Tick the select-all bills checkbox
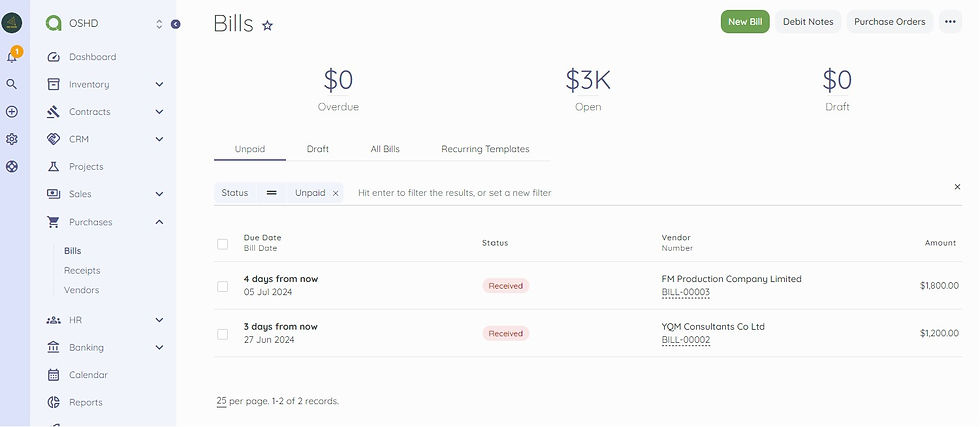The image size is (980, 427). pyautogui.click(x=222, y=244)
